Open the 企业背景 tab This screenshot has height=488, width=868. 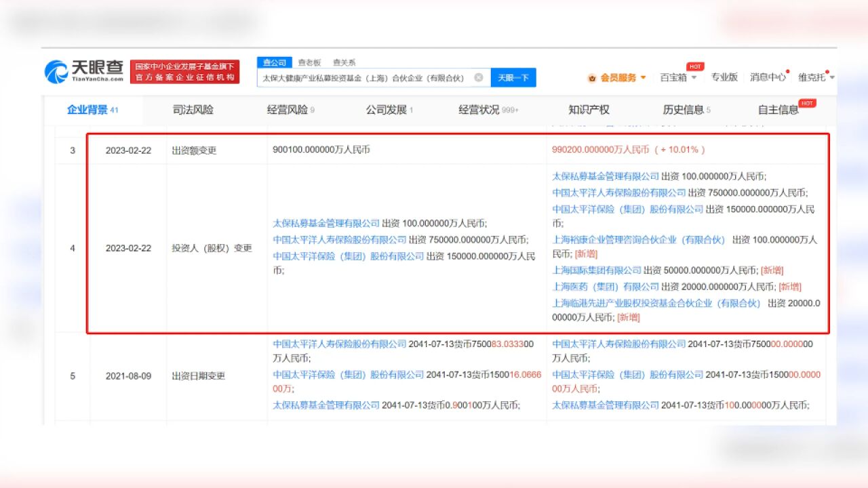tap(92, 110)
